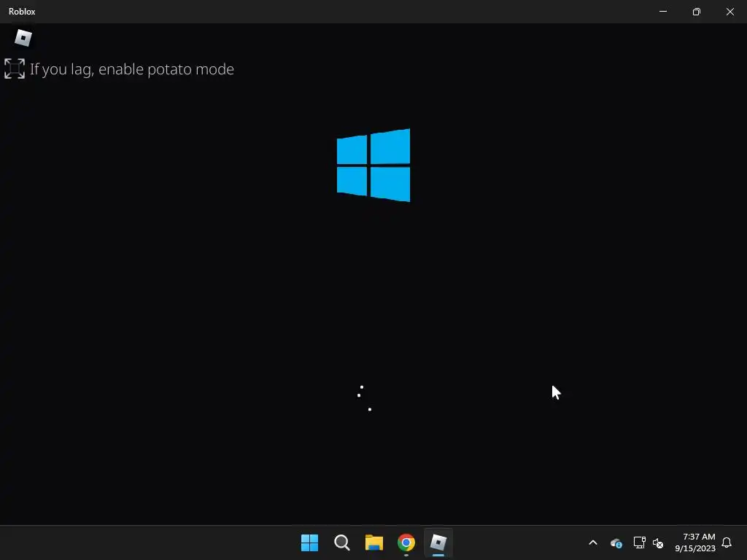Image resolution: width=747 pixels, height=560 pixels.
Task: Click the muted volume tray icon
Action: click(x=658, y=542)
